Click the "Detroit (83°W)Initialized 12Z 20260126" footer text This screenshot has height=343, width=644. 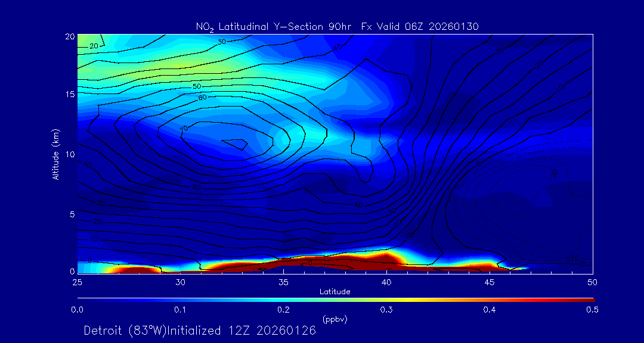200,330
